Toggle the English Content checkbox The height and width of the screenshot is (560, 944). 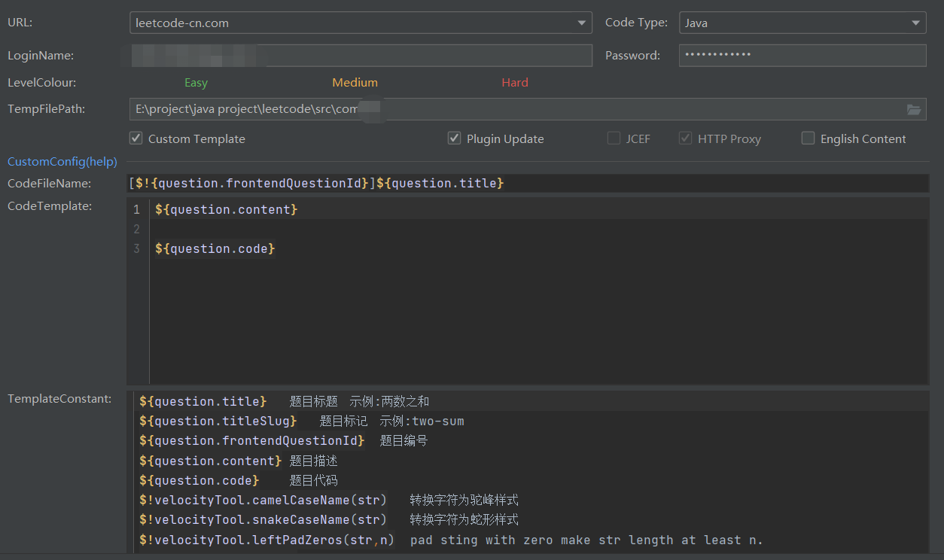pyautogui.click(x=808, y=138)
